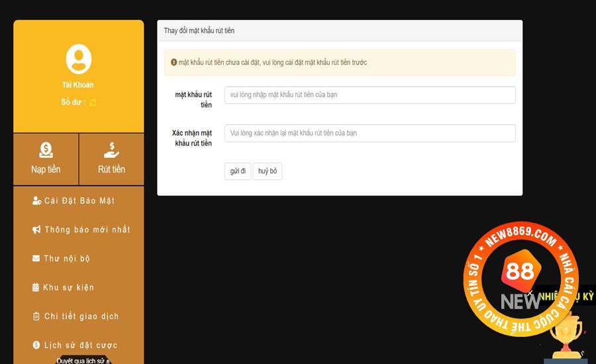Click the megaphone icon for Thông báo
Image resolution: width=596 pixels, height=364 pixels.
[36, 230]
